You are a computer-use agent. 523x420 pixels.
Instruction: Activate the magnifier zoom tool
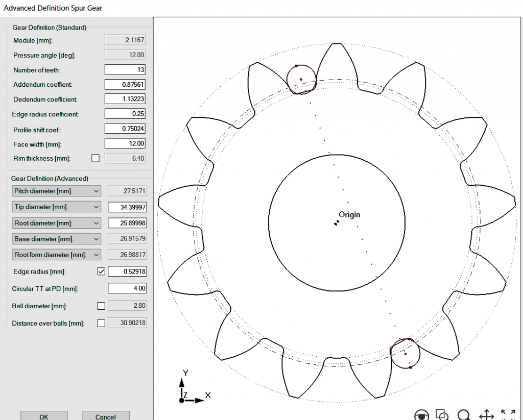[464, 415]
